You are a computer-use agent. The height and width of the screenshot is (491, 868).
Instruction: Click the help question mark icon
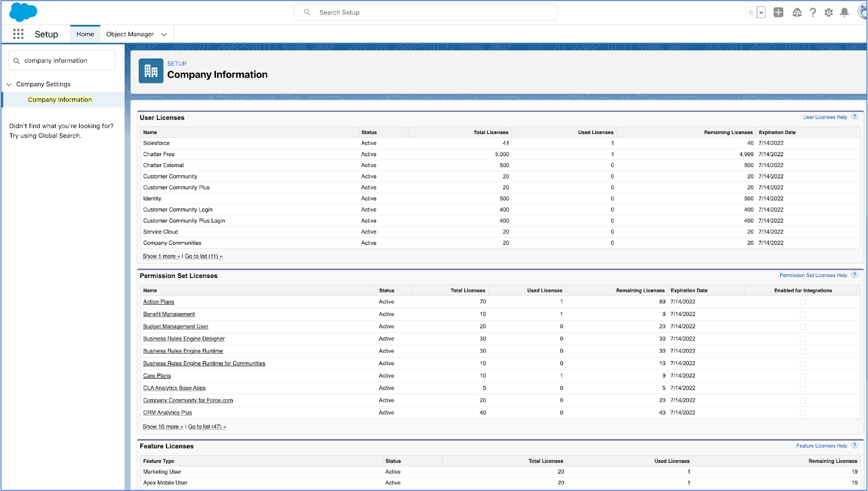[813, 12]
